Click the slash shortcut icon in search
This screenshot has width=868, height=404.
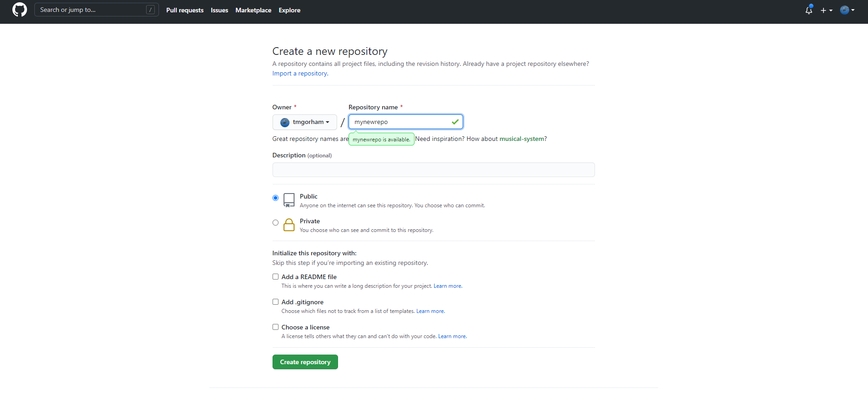pos(150,10)
